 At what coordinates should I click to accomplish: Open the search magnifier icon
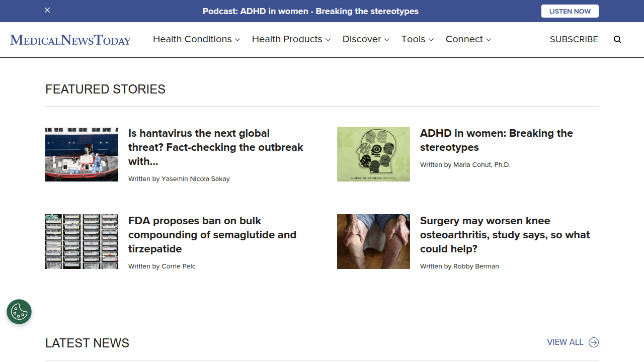(x=618, y=40)
